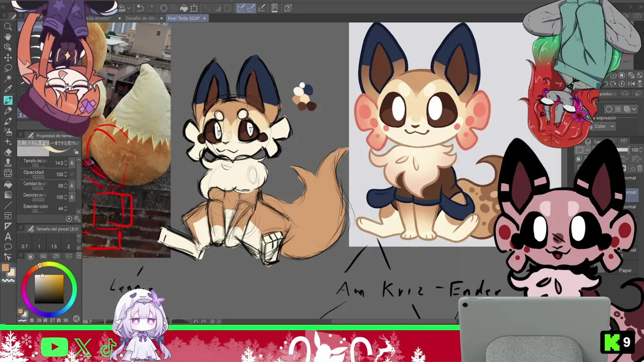Select the Hand move-canvas tool
The height and width of the screenshot is (362, 644).
[8, 37]
